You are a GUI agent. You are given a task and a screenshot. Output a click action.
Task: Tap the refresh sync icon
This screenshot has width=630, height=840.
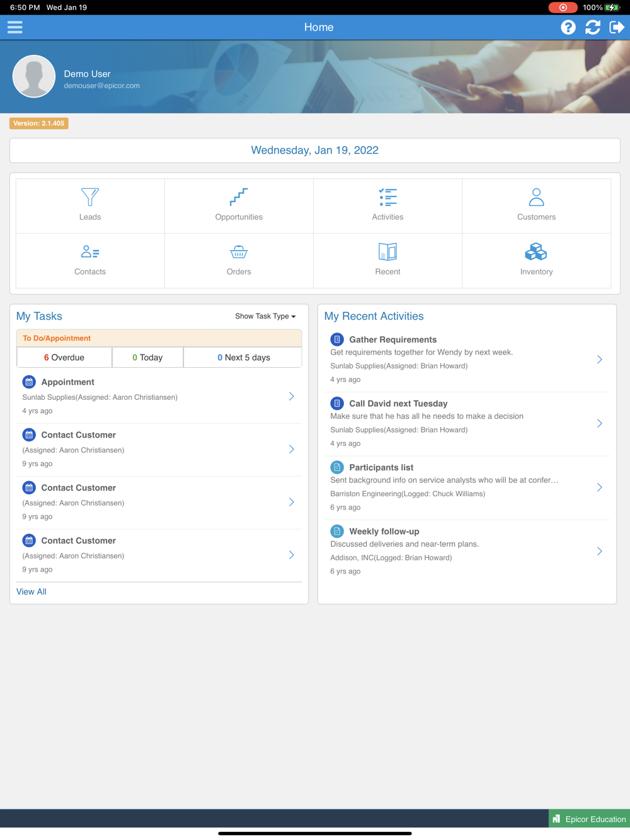[593, 27]
